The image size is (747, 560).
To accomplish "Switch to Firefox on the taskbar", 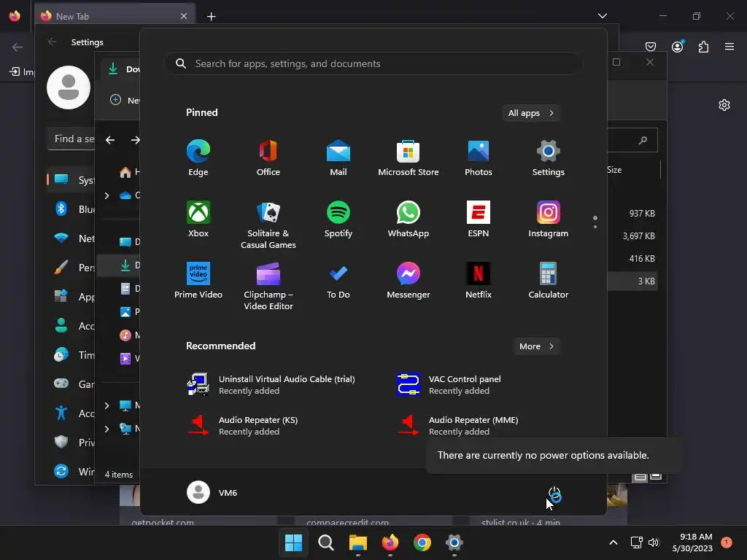I will coord(390,542).
